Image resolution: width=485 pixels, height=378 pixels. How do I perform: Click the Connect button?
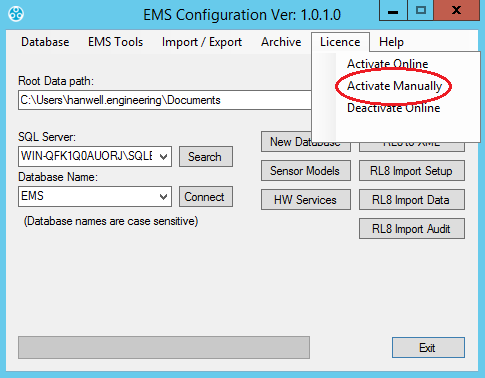[206, 197]
